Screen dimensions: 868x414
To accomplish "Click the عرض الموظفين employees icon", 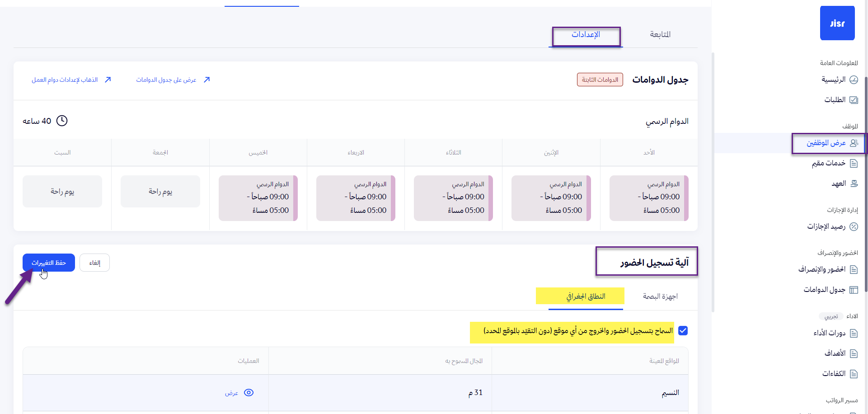I will pos(854,143).
